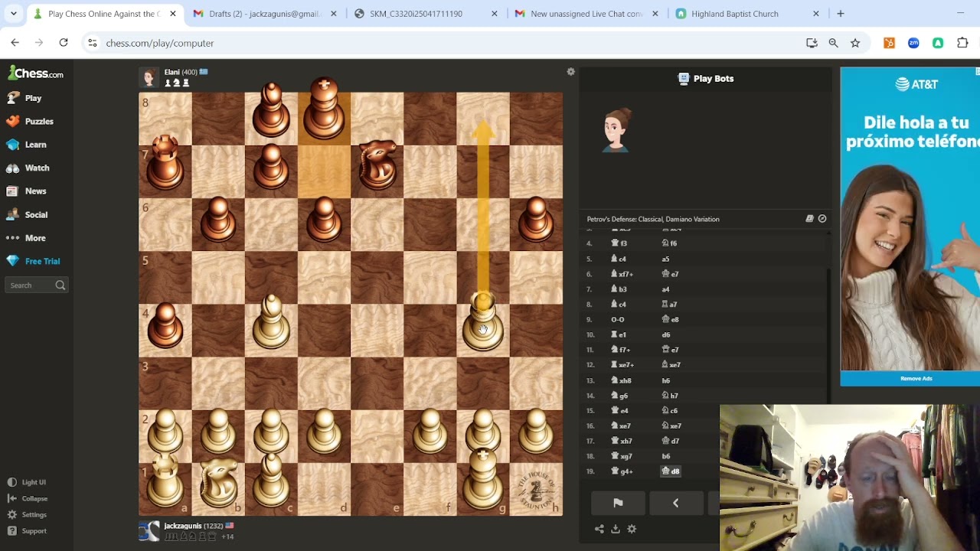Open News in the sidebar
The height and width of the screenshot is (551, 980).
[x=26, y=191]
